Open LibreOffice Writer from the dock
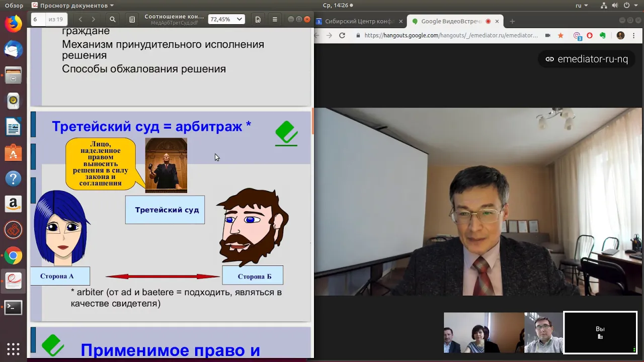The width and height of the screenshot is (644, 362). 13,127
